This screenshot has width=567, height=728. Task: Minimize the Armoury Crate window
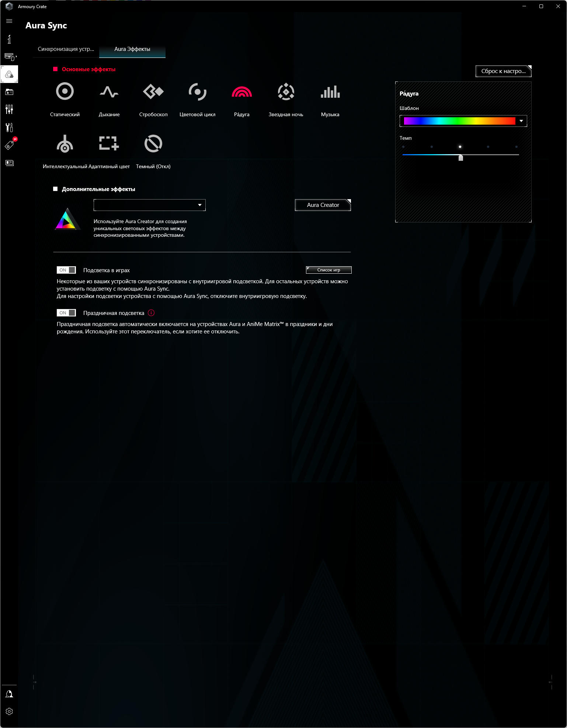(524, 6)
